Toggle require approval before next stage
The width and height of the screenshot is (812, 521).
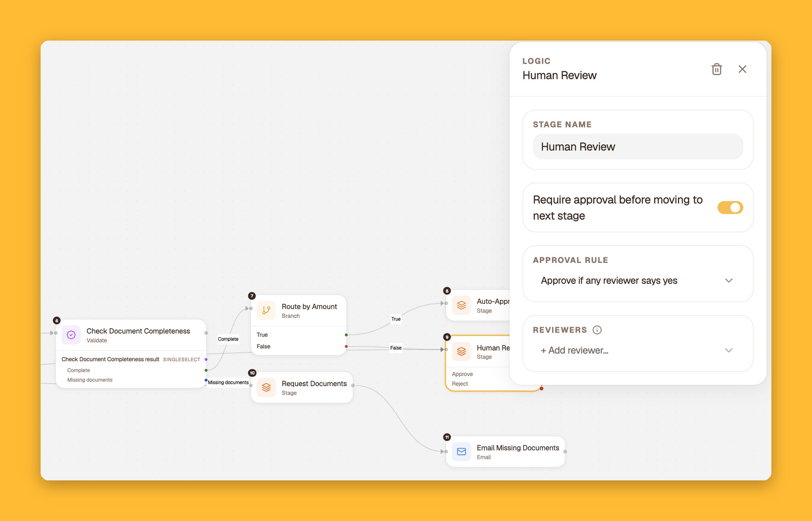point(730,208)
